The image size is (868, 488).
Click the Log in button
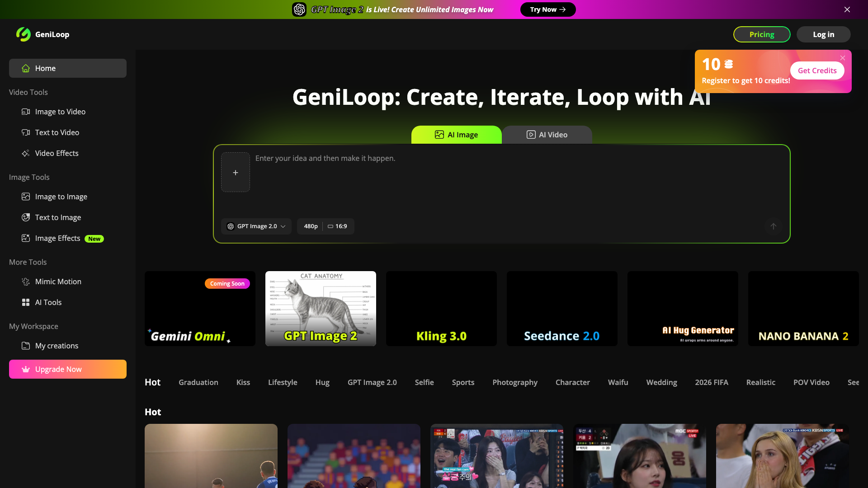pos(823,34)
